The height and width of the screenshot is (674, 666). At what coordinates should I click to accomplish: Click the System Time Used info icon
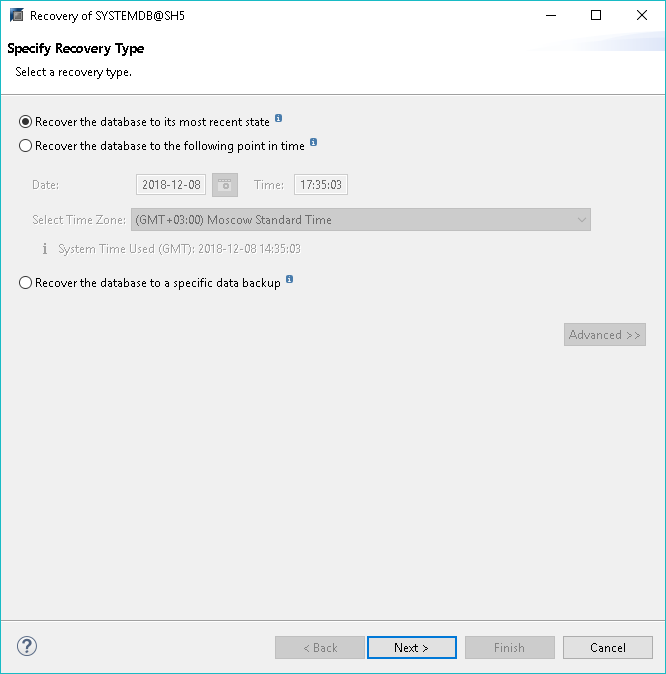tap(45, 249)
